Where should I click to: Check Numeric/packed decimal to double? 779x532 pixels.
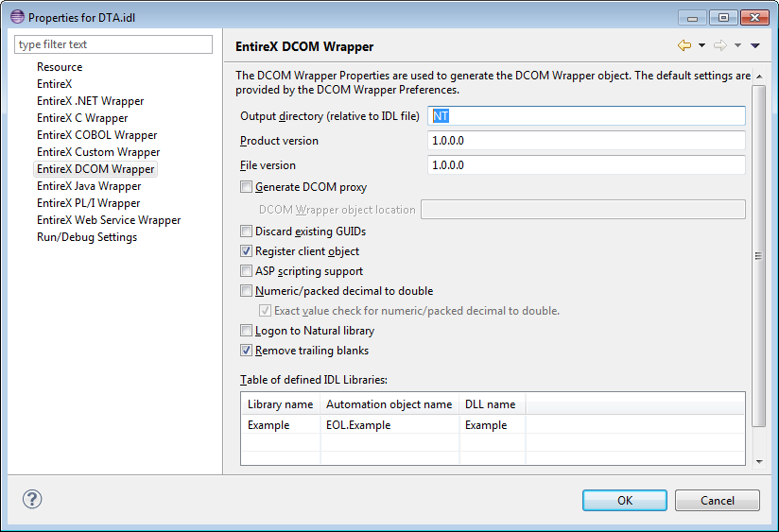[x=246, y=291]
